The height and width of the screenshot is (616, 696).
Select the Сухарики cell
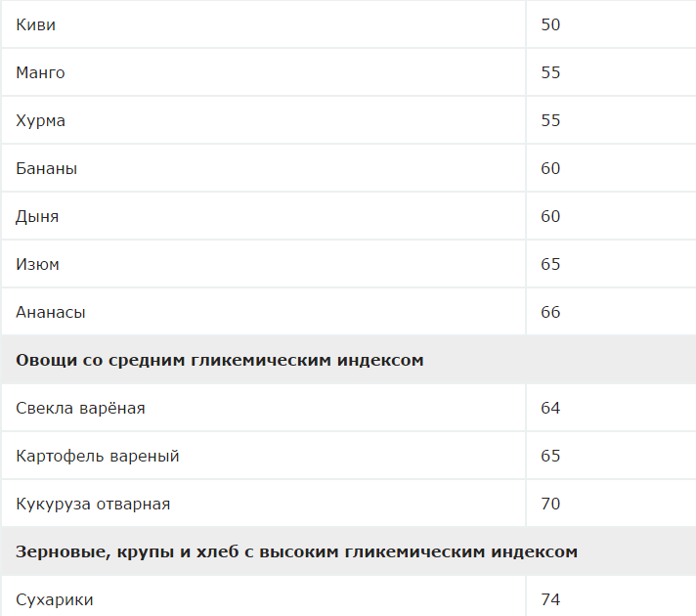55,599
